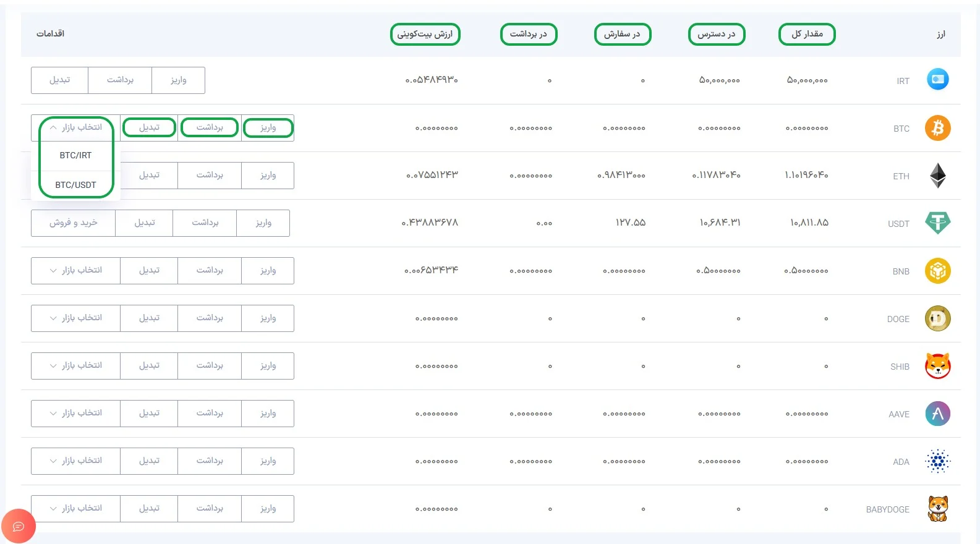The width and height of the screenshot is (980, 544).
Task: Click the BNB yellow coin icon
Action: tap(937, 271)
